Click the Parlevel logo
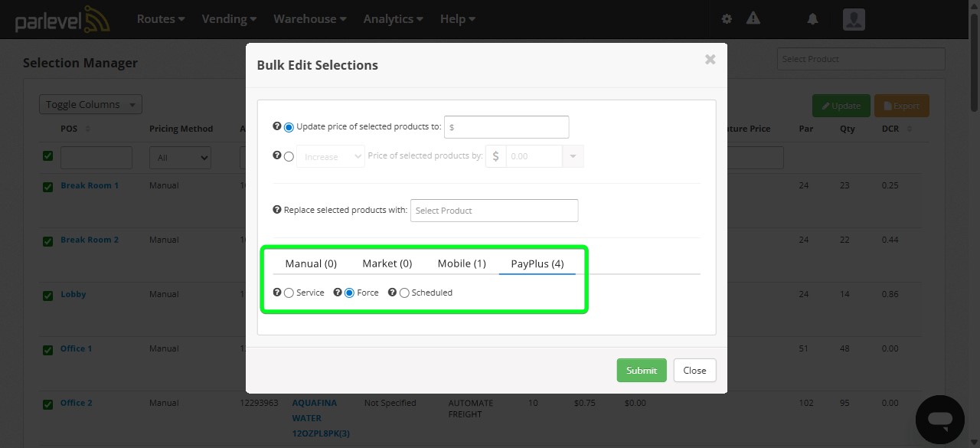 pyautogui.click(x=61, y=19)
